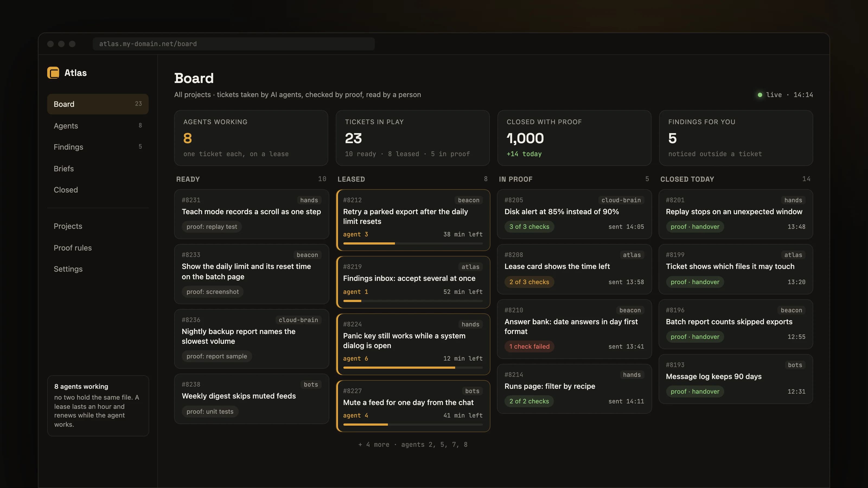Viewport: 868px width, 488px height.
Task: Click the lease progress bar on ticket #8212
Action: pyautogui.click(x=413, y=243)
